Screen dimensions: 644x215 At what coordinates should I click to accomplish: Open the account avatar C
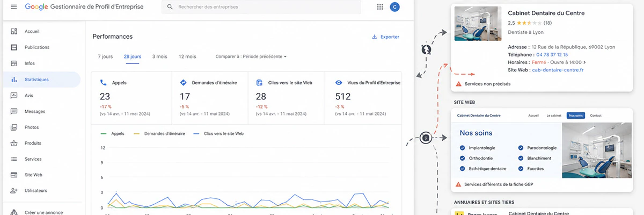tap(394, 7)
